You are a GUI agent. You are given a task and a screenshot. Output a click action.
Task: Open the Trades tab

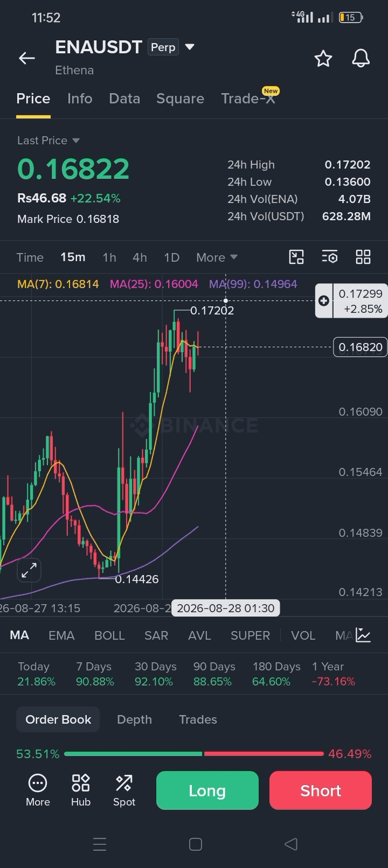pos(198,719)
